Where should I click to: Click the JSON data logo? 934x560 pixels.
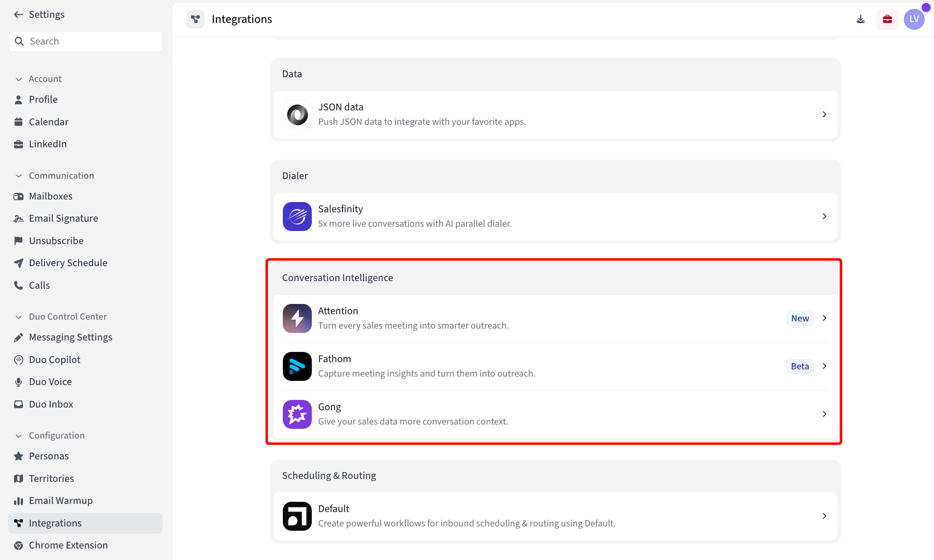pyautogui.click(x=297, y=114)
